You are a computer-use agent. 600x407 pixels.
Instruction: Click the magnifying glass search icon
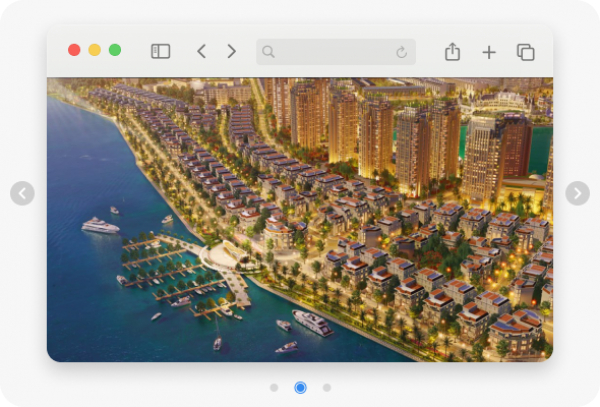(x=268, y=52)
